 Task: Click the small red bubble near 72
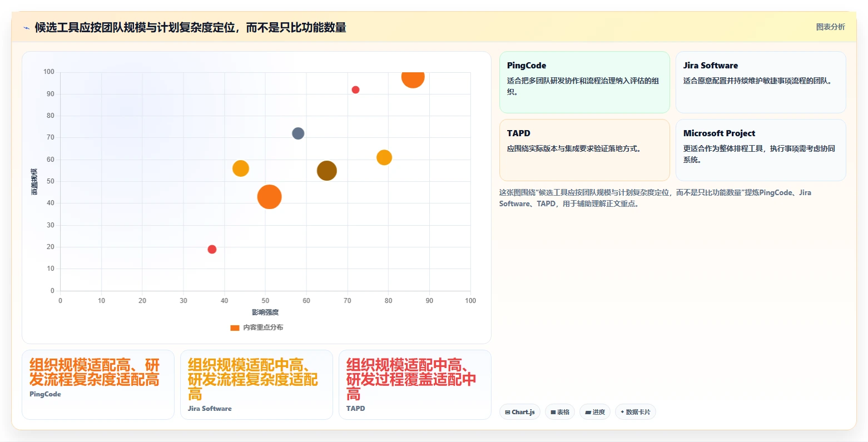click(355, 90)
